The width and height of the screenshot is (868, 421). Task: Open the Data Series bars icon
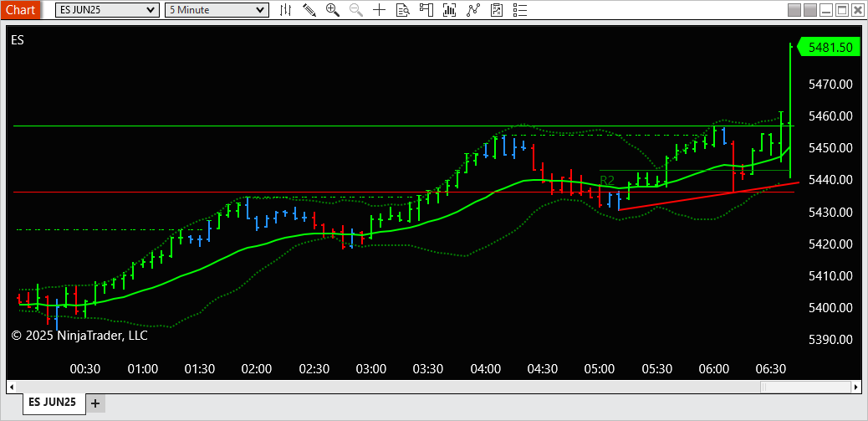coord(450,10)
